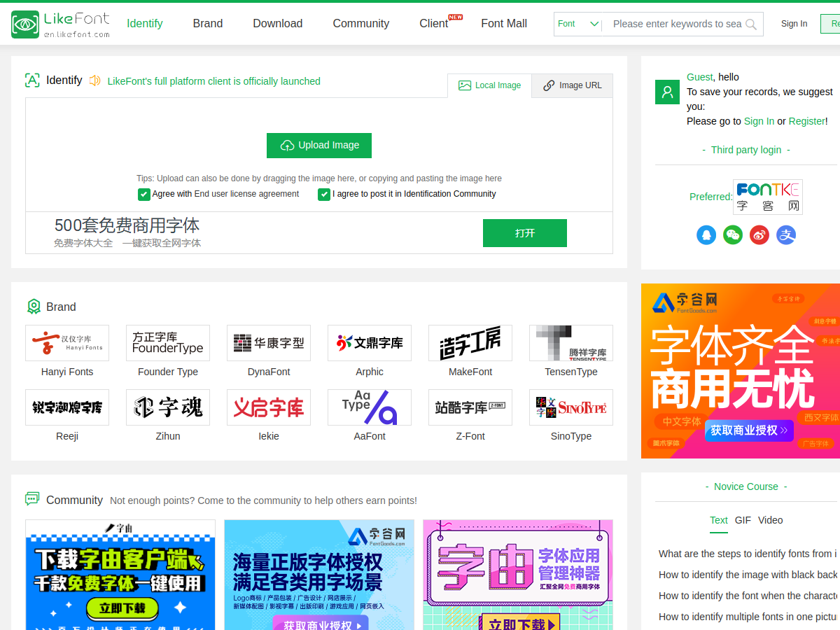Click the Identify section icon
This screenshot has width=840, height=630.
32,80
